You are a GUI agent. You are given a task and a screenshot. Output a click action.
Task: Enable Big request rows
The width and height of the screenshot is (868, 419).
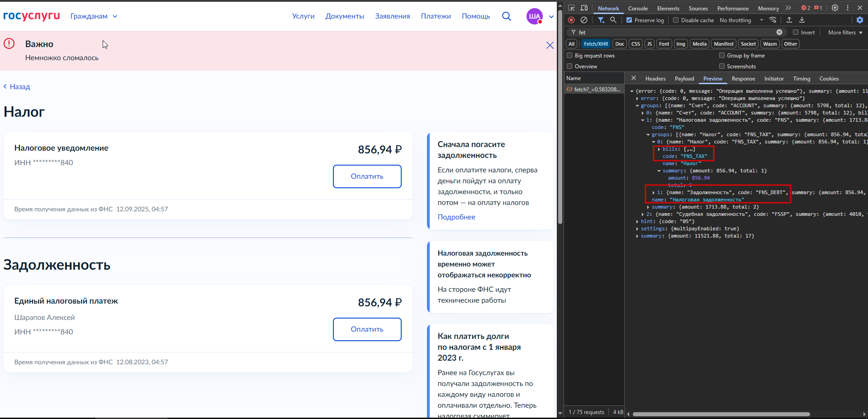569,55
